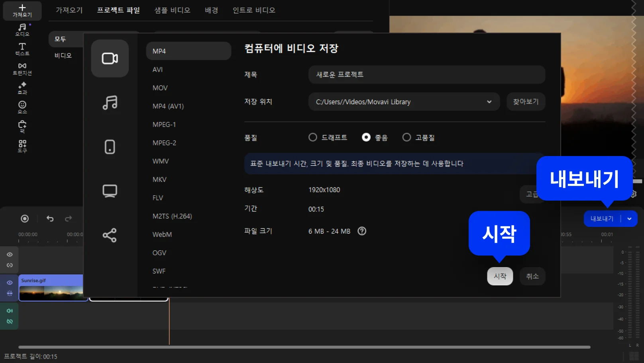
Task: Choose MOV from the format list
Action: click(160, 88)
